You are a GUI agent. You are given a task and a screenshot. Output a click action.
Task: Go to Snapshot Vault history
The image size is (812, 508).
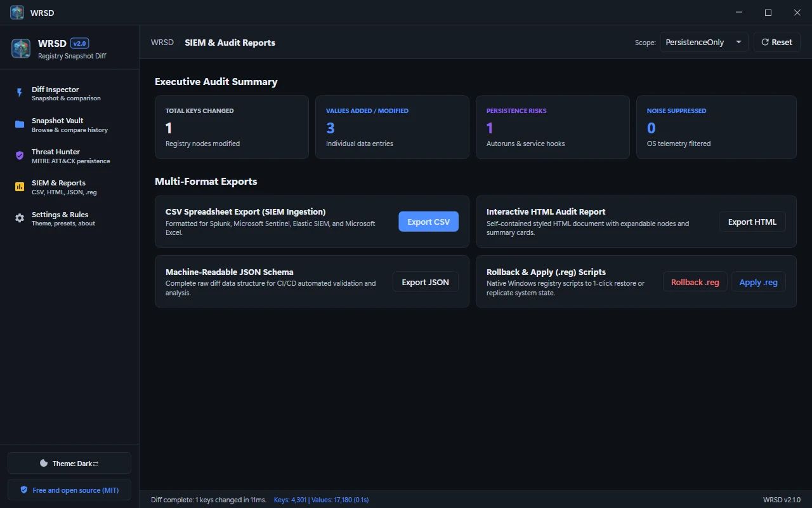69,124
